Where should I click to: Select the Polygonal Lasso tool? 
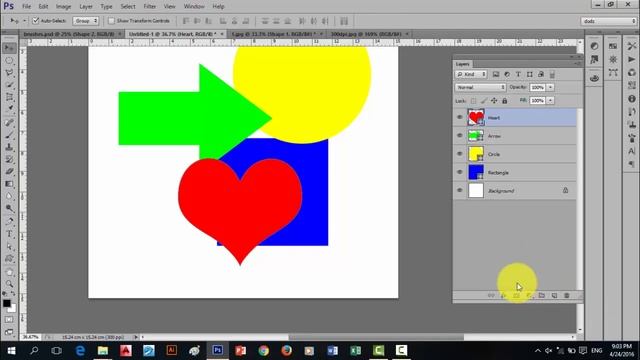pyautogui.click(x=9, y=73)
